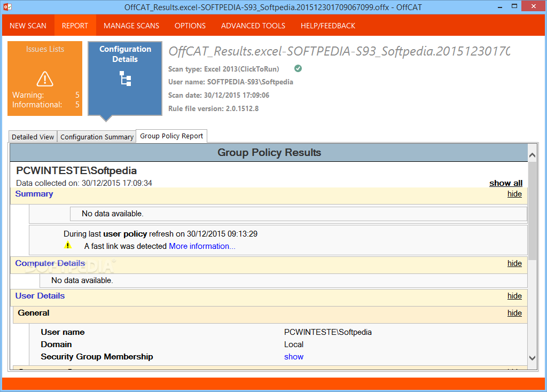This screenshot has height=392, width=547.
Task: Click the PCWINTESTE\Softpedia heading
Action: 76,170
